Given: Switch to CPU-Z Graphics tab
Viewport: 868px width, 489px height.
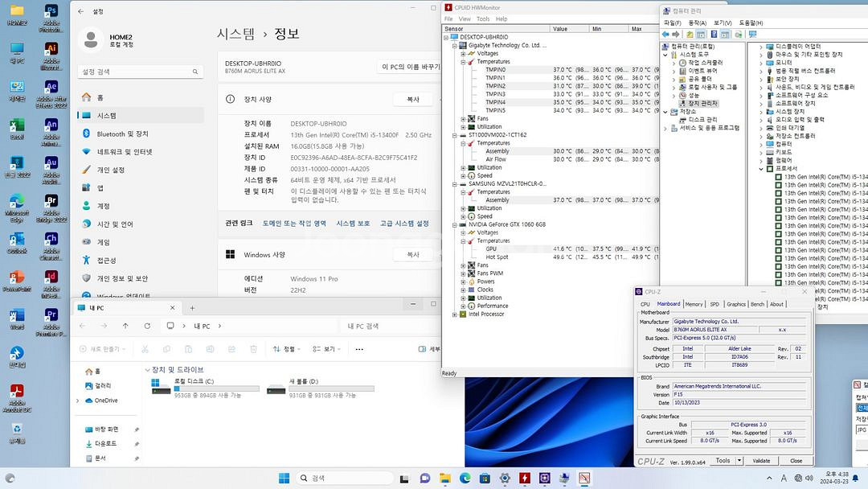Looking at the screenshot, I should click(736, 304).
